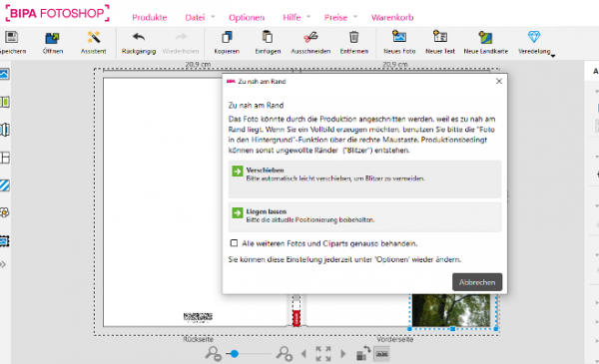Open the Hilfe menu dropdown
The width and height of the screenshot is (599, 364).
click(308, 17)
